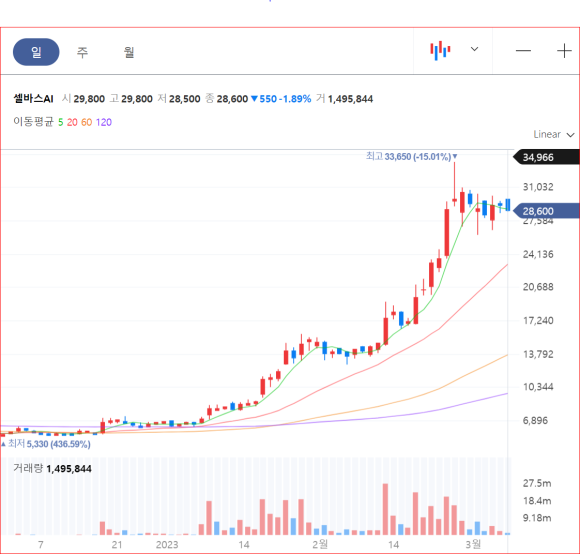Screen dimensions: 580x554
Task: Click the 20,688 price axis label
Action: click(538, 287)
